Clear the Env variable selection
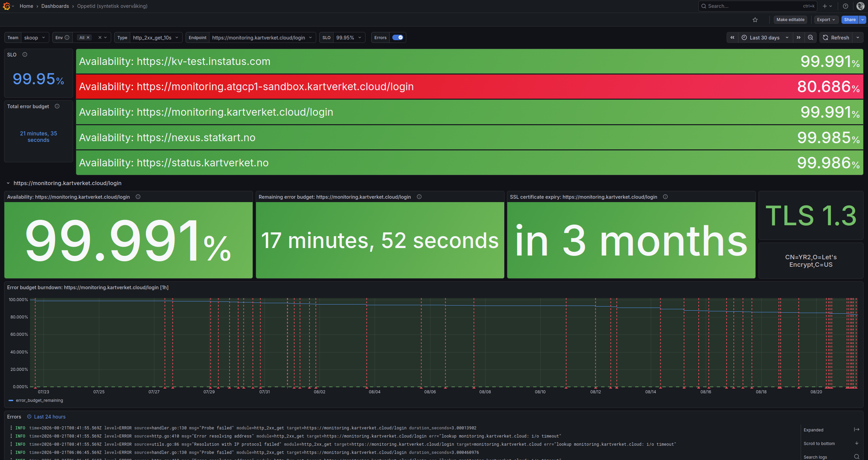Screen dimensions: 868x460 [100, 37]
